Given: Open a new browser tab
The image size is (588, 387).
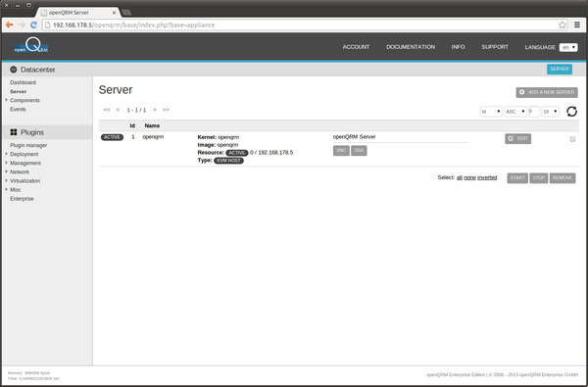Looking at the screenshot, I should pos(126,13).
